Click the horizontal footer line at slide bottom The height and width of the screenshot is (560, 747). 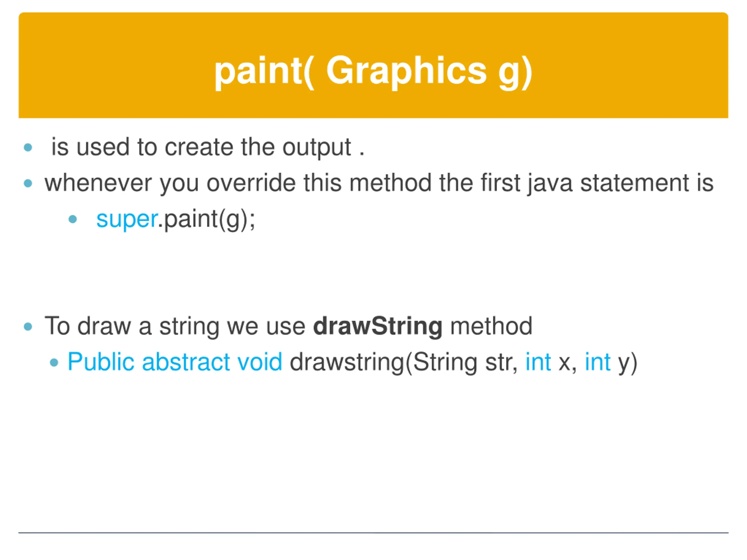[373, 533]
